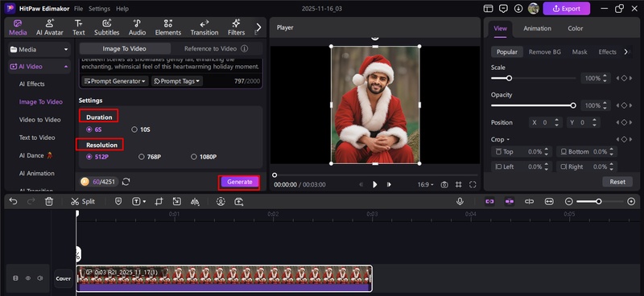The height and width of the screenshot is (296, 644).
Task: Switch to Reference to Video mode
Action: (x=210, y=48)
